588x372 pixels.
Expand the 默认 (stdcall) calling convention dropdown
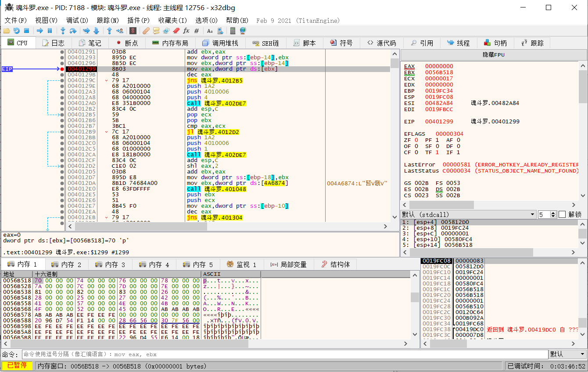533,214
